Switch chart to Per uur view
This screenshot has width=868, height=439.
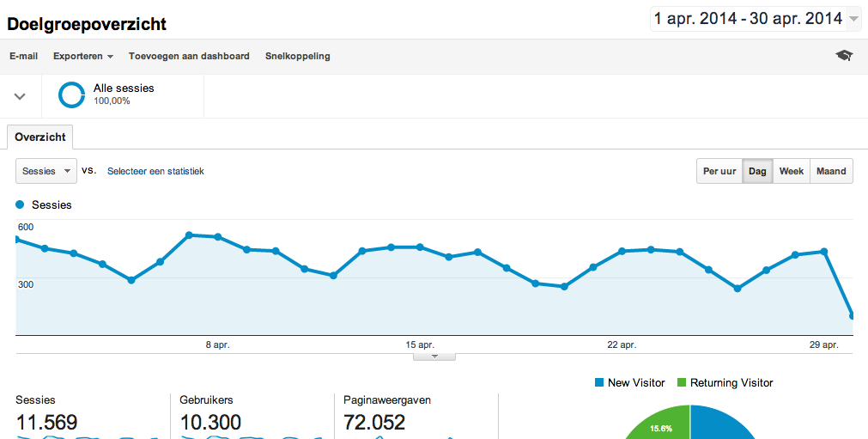click(719, 171)
